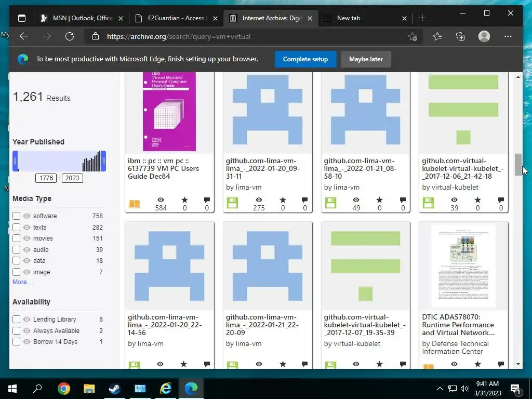The image size is (532, 399).
Task: Open a new tab with plus button
Action: coord(422,18)
